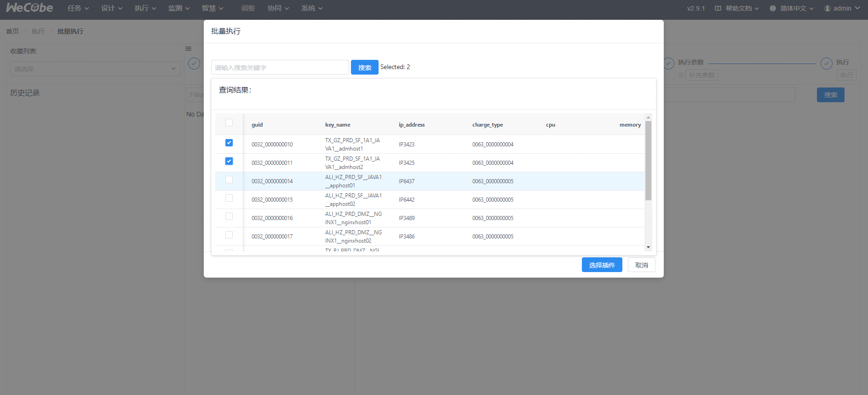Image resolution: width=868 pixels, height=395 pixels.
Task: Click the hamburger collapse icon near favorites list
Action: [x=188, y=49]
